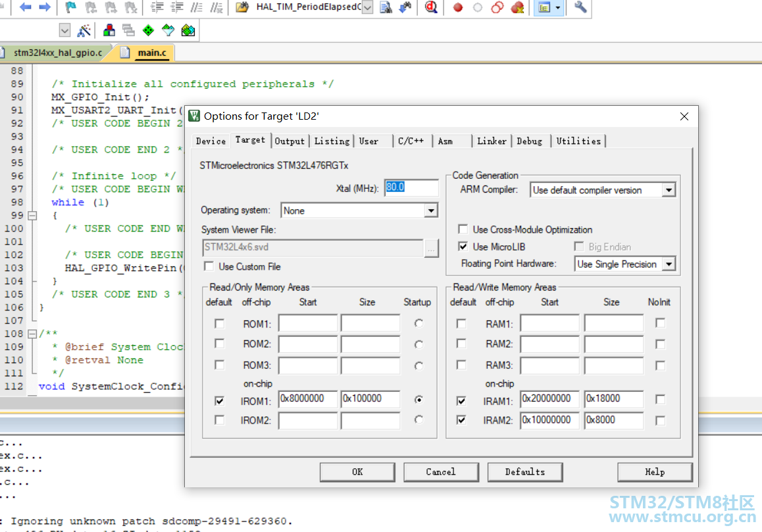Screen dimensions: 762x532
Task: Switch to stm32l4xx_hal_gpio.c editor tab
Action: tap(57, 53)
